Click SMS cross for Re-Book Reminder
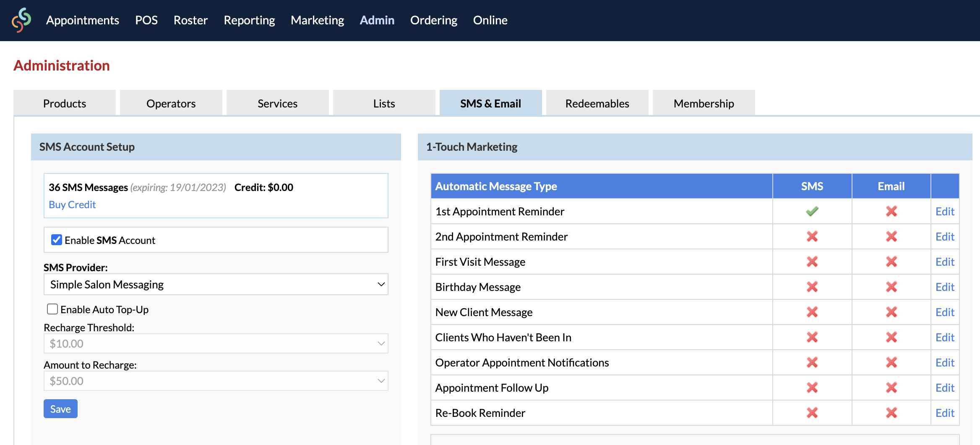The height and width of the screenshot is (445, 980). click(812, 413)
